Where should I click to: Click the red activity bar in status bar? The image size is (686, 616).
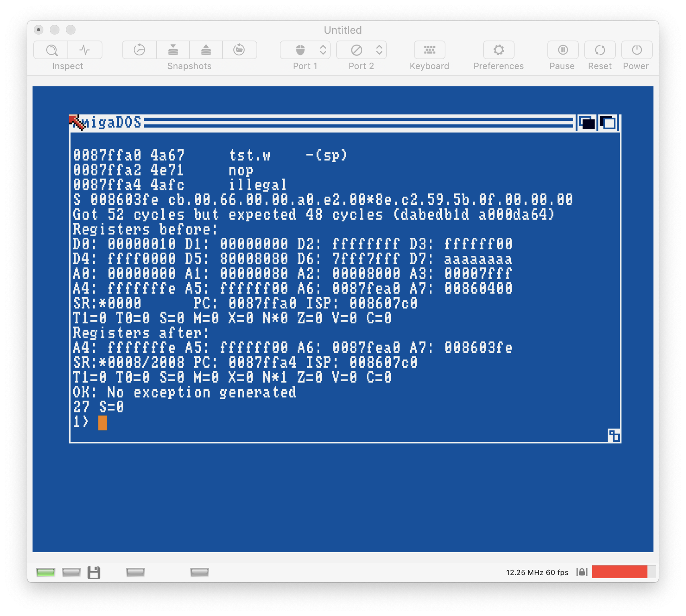pyautogui.click(x=620, y=572)
